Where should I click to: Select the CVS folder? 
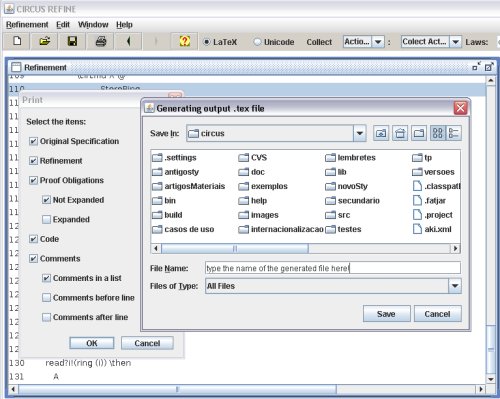click(x=253, y=158)
